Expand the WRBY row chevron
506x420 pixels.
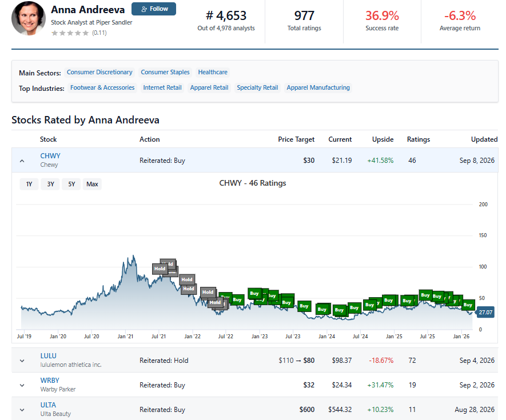[22, 385]
